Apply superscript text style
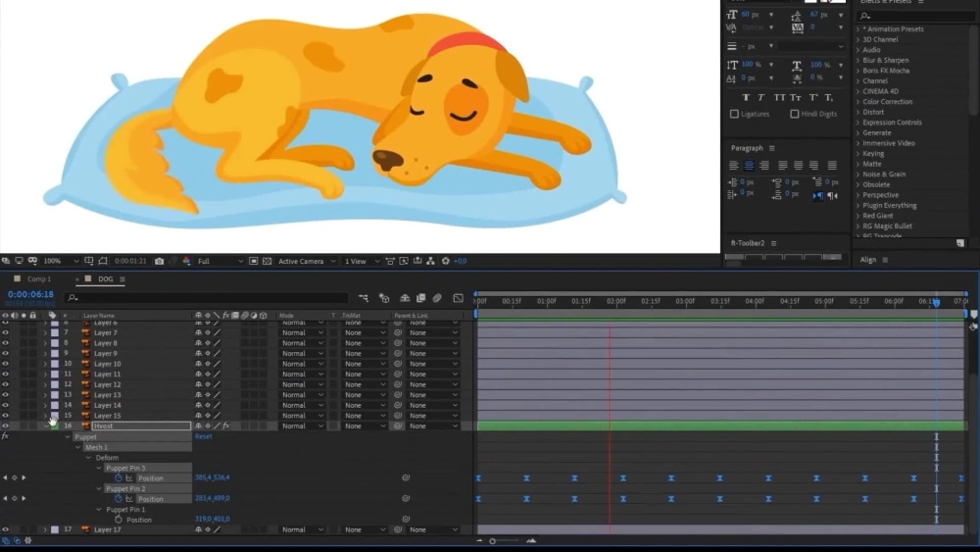The width and height of the screenshot is (980, 552). pos(813,97)
